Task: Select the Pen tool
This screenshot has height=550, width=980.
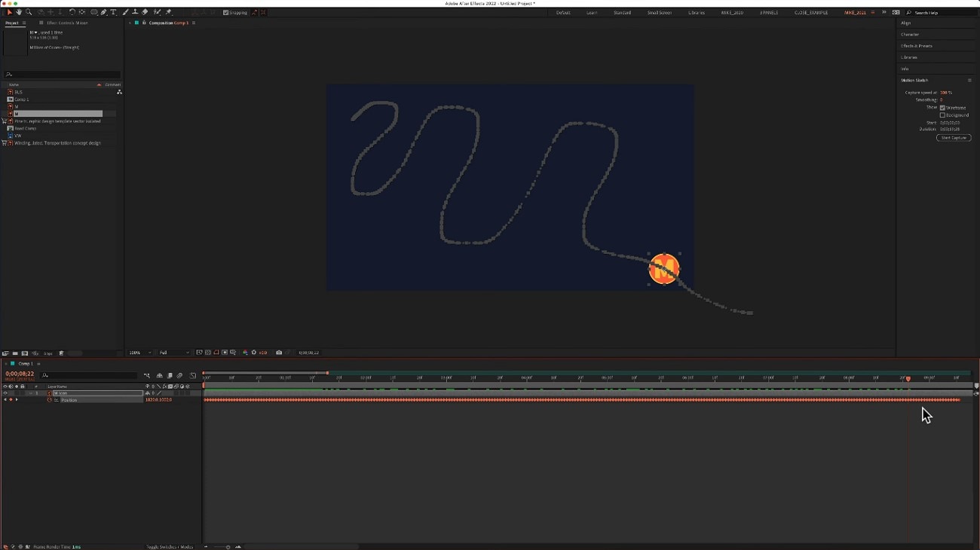Action: pyautogui.click(x=104, y=12)
